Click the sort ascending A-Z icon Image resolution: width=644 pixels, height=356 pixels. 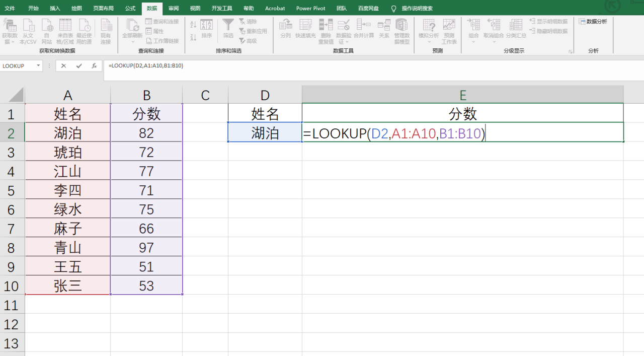[193, 24]
